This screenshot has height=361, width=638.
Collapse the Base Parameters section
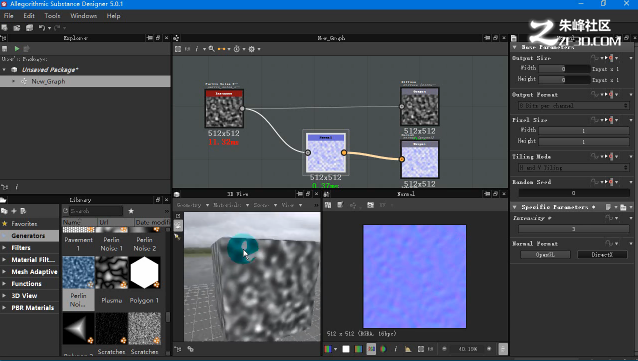tap(514, 47)
